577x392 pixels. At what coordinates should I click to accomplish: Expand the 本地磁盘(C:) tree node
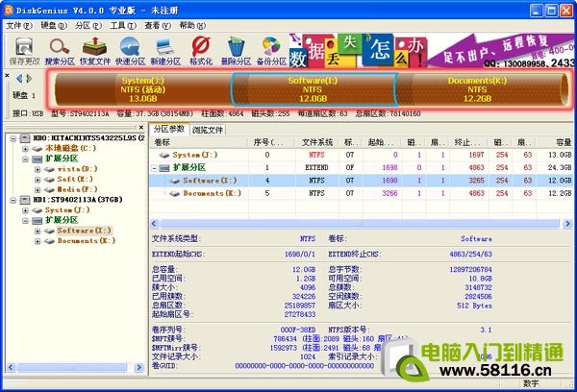tap(24, 149)
